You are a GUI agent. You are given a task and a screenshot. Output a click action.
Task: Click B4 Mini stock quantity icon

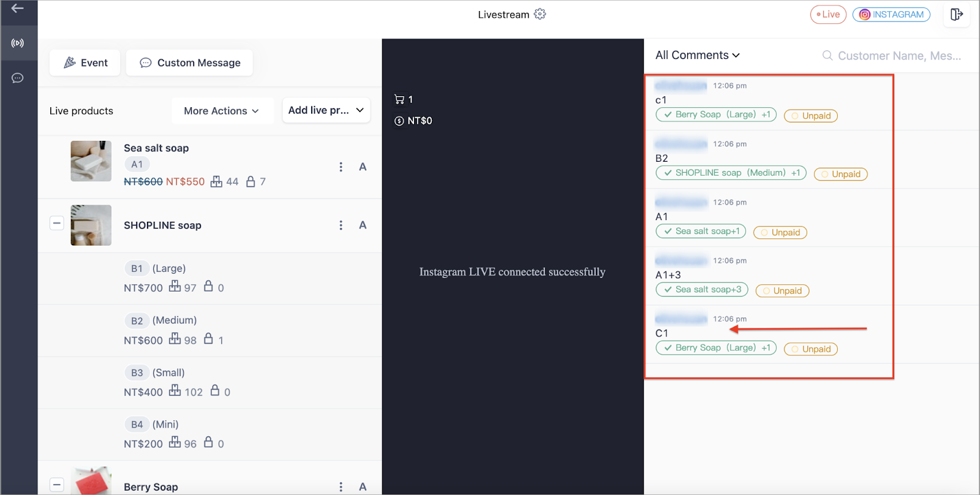click(x=175, y=442)
